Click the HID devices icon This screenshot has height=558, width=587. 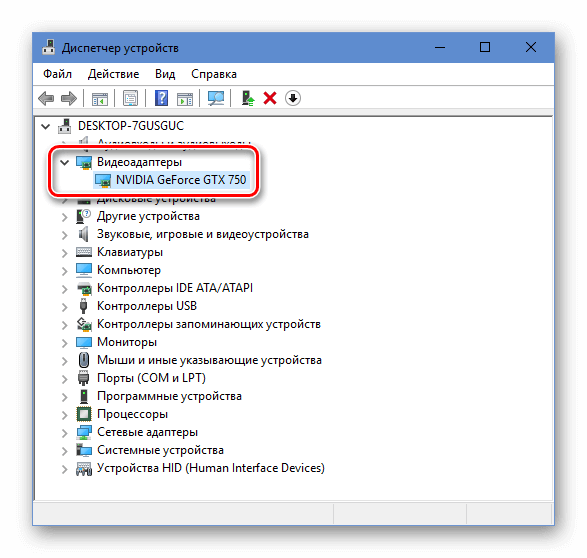click(84, 468)
